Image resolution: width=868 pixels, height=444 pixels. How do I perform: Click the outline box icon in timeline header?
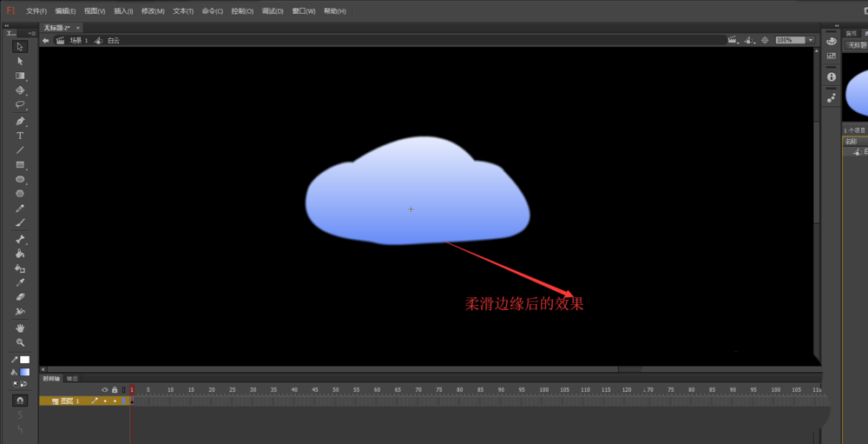pos(124,389)
